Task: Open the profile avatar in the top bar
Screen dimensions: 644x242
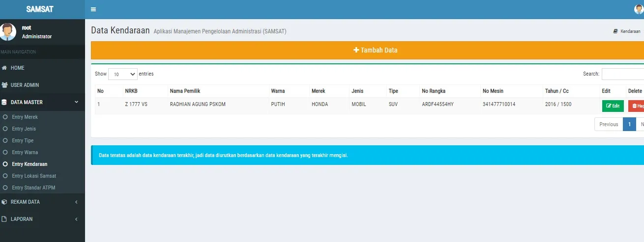Action: coord(639,9)
